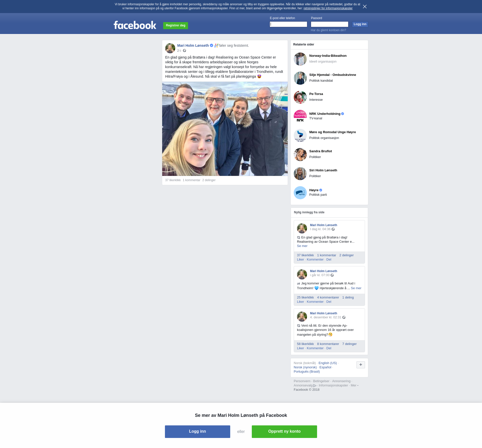Click Liker on the 04:36 recent post

(300, 260)
